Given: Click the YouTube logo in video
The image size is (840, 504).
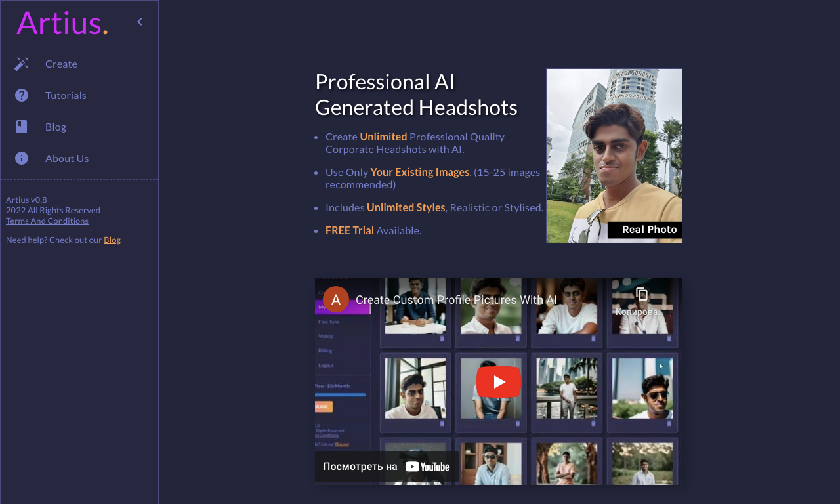Looking at the screenshot, I should (x=427, y=467).
